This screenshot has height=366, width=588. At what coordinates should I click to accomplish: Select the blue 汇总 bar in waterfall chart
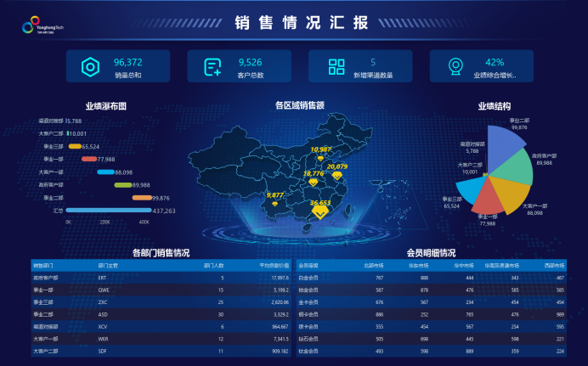pos(108,210)
